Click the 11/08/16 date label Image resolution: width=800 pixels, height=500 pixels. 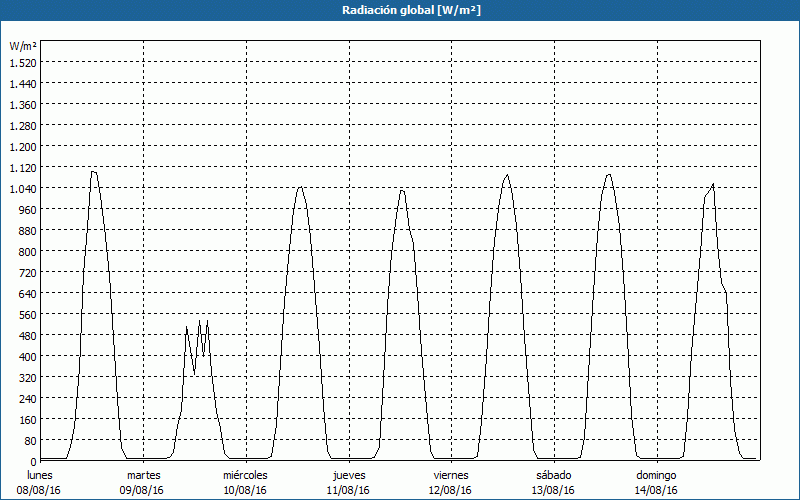pos(348,490)
